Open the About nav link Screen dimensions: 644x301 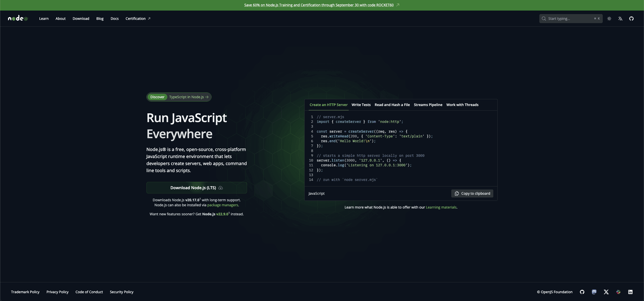tap(61, 19)
